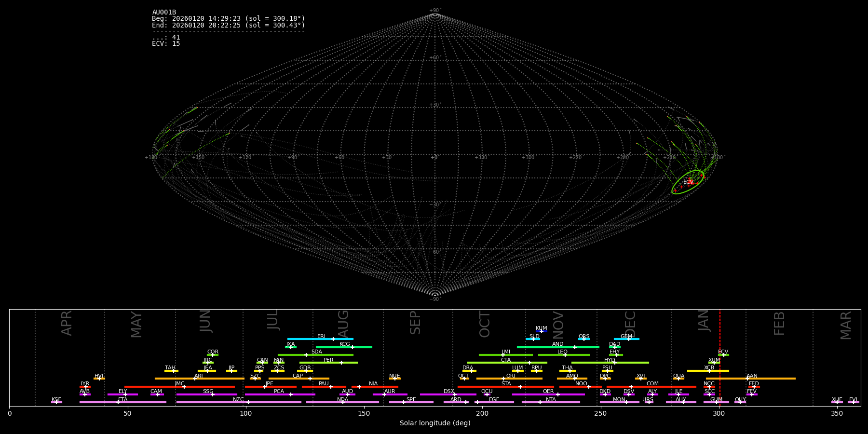Select the End: 20260120 20:22:25 line
The width and height of the screenshot is (868, 434).
[229, 25]
